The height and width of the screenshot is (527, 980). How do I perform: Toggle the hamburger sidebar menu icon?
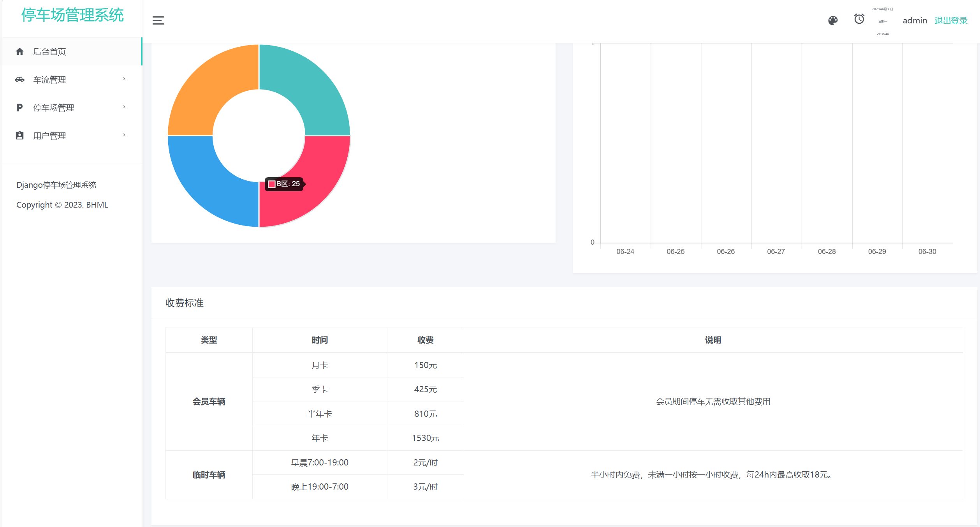(158, 21)
